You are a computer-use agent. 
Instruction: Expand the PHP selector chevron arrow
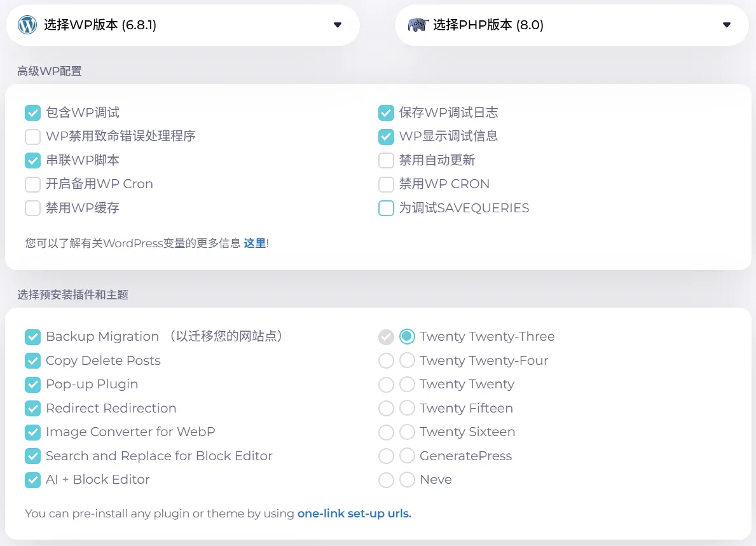[726, 25]
